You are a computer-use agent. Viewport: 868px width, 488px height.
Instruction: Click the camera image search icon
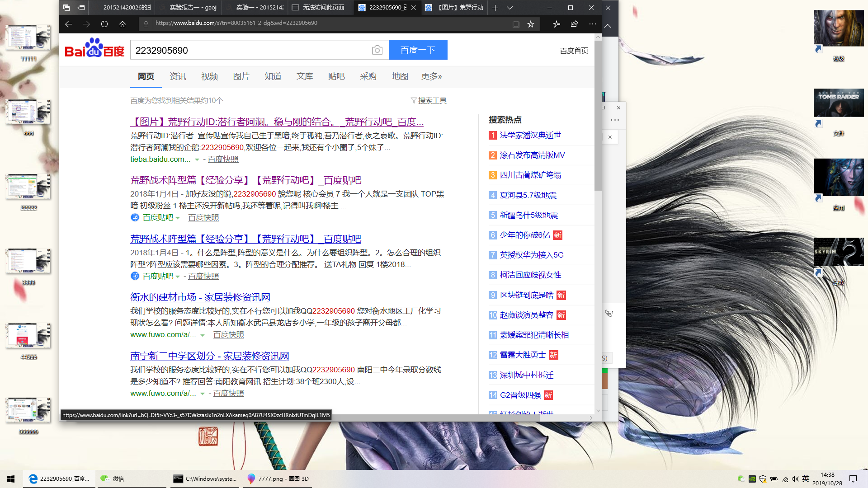pos(377,50)
